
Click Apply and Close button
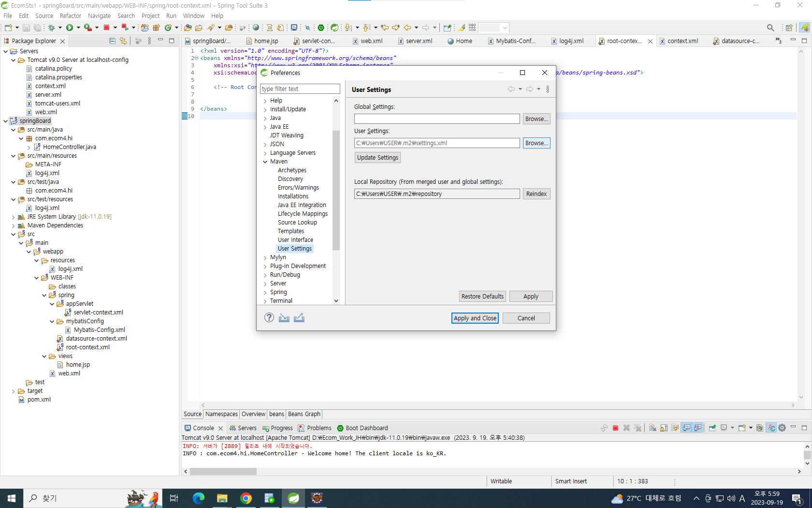click(475, 318)
